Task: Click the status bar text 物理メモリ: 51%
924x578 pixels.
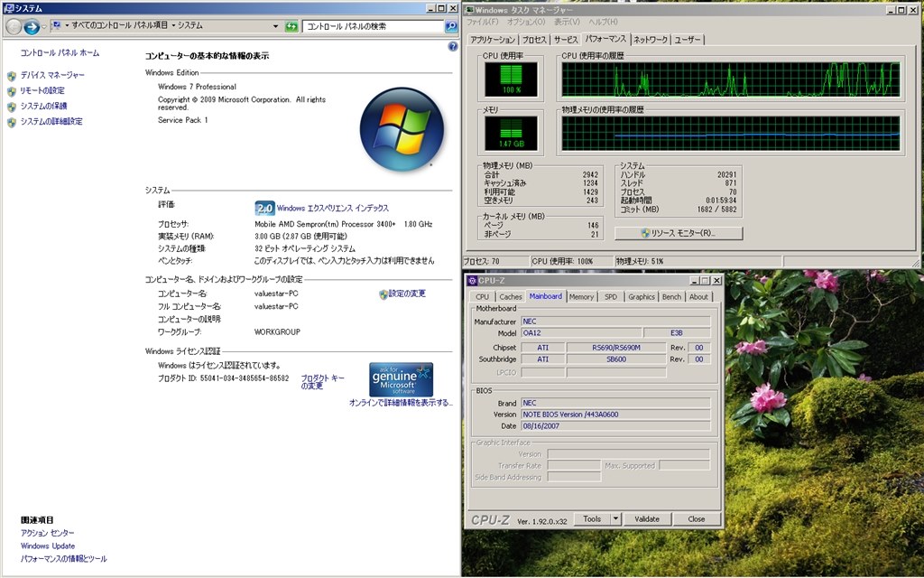Action: pos(640,261)
